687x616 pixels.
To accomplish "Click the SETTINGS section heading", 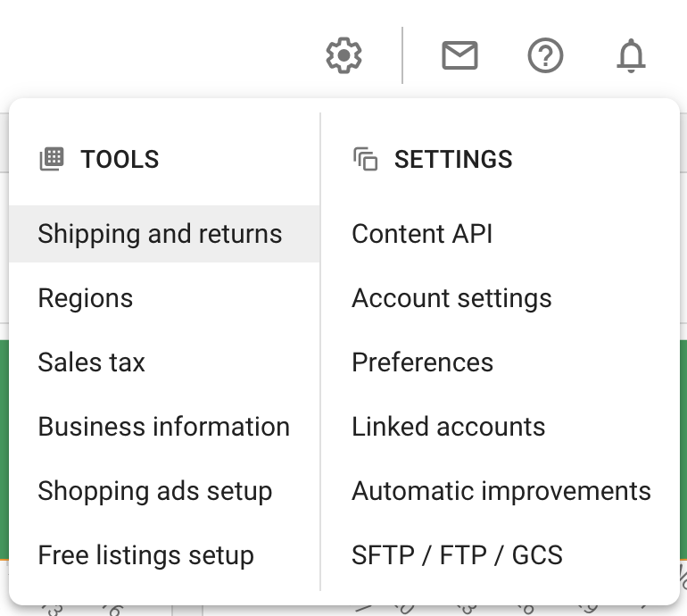I will (x=453, y=159).
